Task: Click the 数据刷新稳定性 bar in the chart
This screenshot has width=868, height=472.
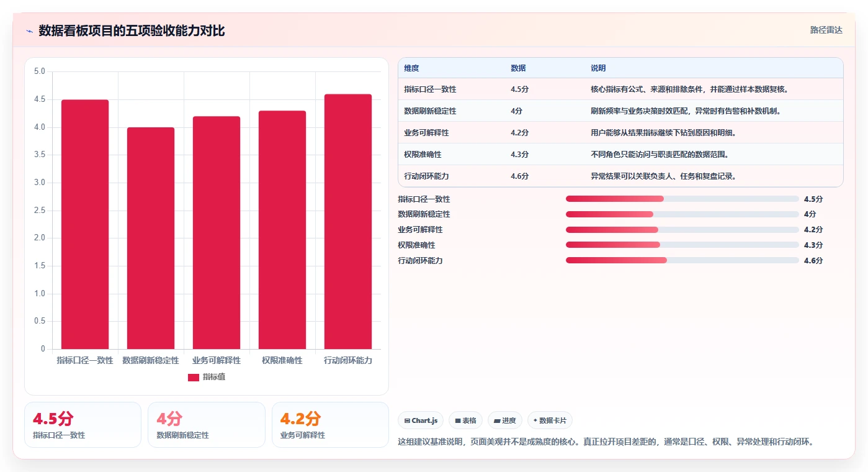Action: pyautogui.click(x=151, y=238)
